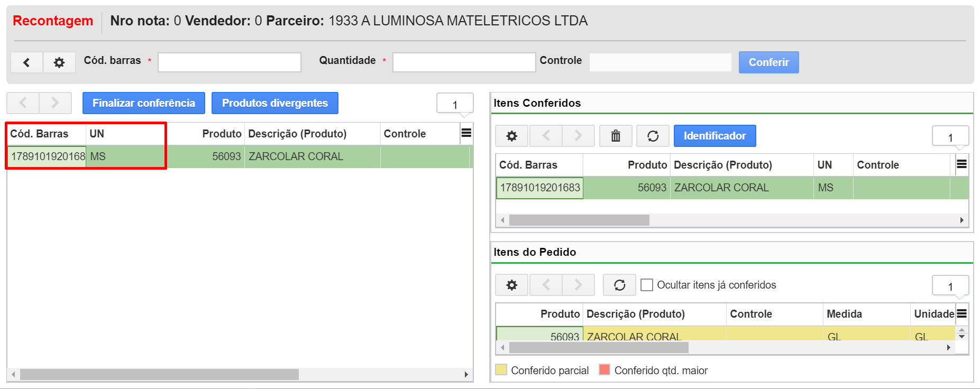Viewport: 980px width, 389px height.
Task: Previous page arrow in Itens Conferidos
Action: coord(546,136)
